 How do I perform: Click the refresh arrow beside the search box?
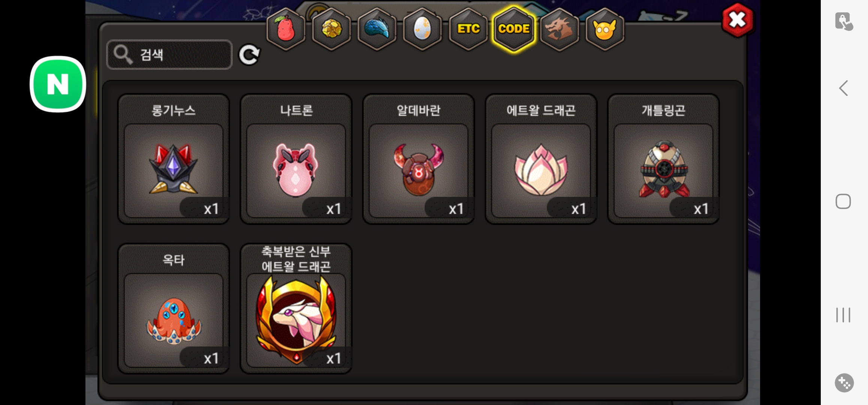pos(249,55)
